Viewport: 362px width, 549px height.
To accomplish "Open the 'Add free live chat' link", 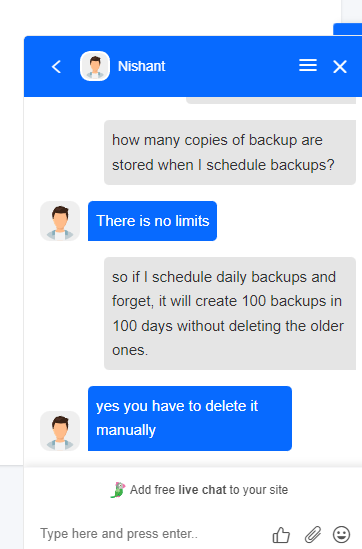I will click(x=209, y=489).
